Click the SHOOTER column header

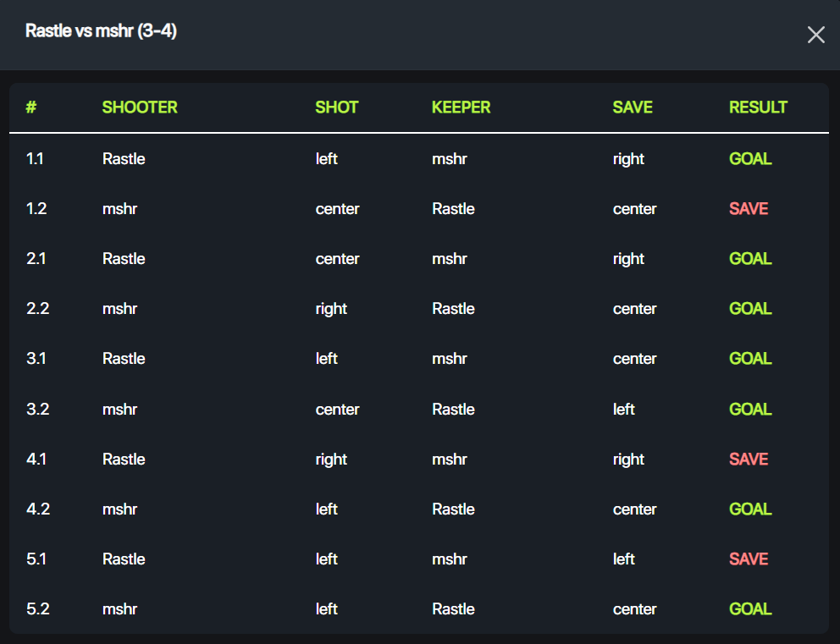coord(140,107)
